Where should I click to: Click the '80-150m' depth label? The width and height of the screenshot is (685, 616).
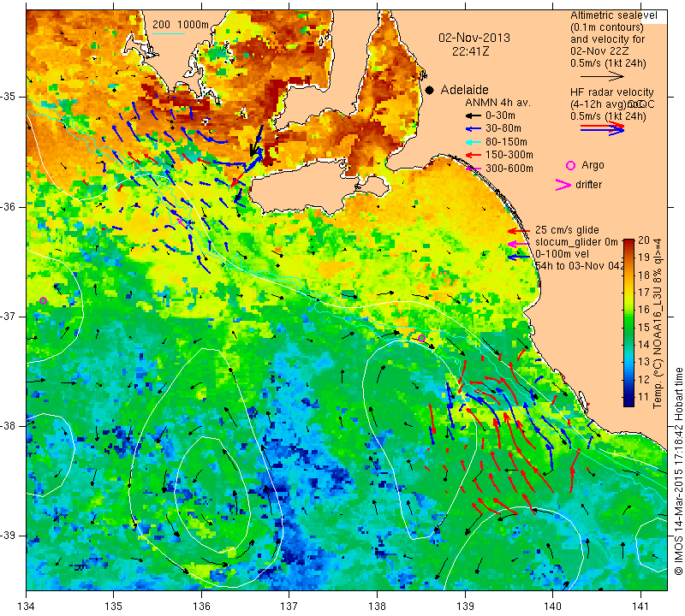(x=506, y=142)
